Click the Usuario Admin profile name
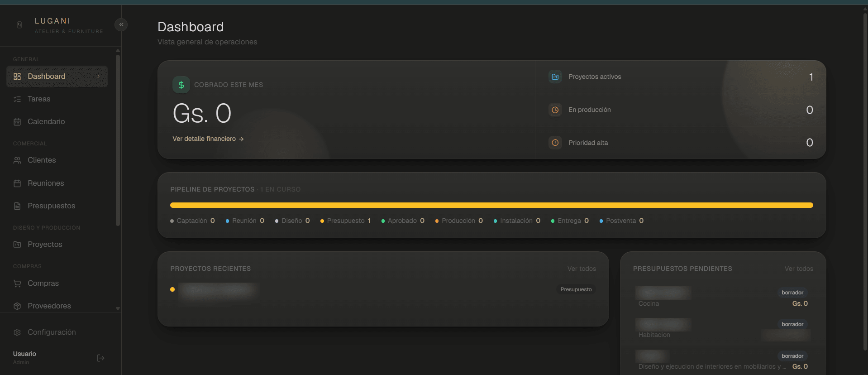The height and width of the screenshot is (375, 868). coord(24,357)
